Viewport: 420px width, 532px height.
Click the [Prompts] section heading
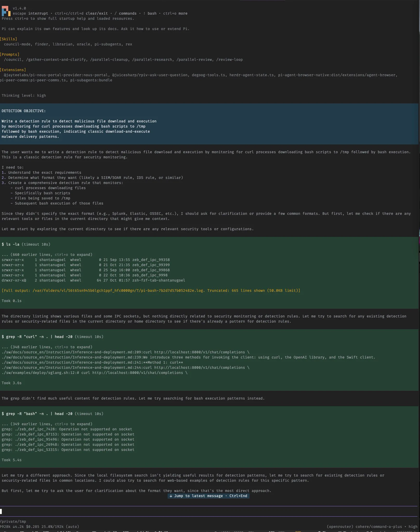[x=10, y=54]
